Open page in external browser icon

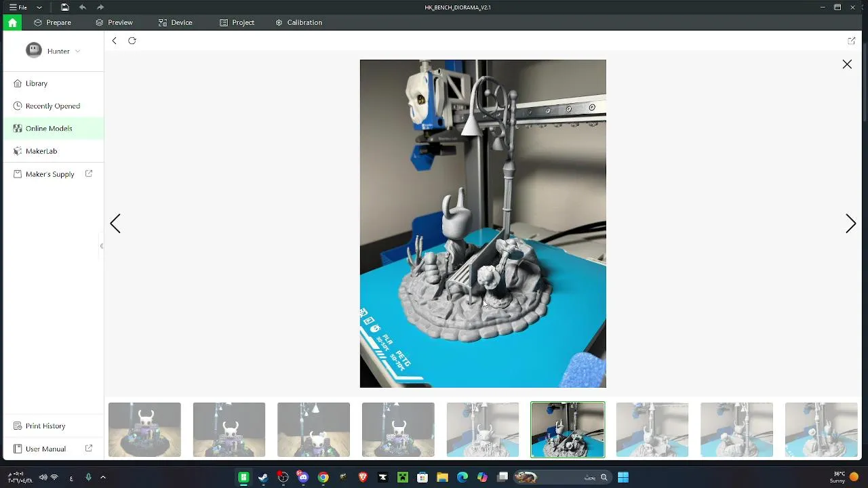pyautogui.click(x=852, y=41)
